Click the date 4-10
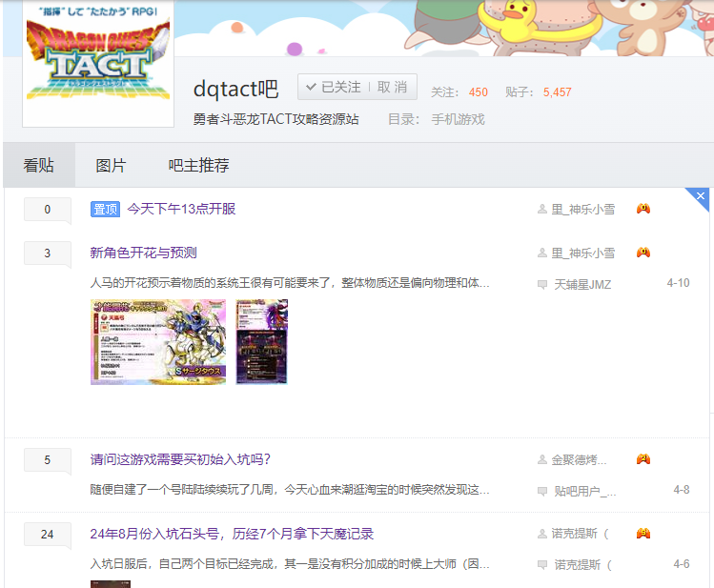Image resolution: width=714 pixels, height=588 pixels. coord(678,283)
